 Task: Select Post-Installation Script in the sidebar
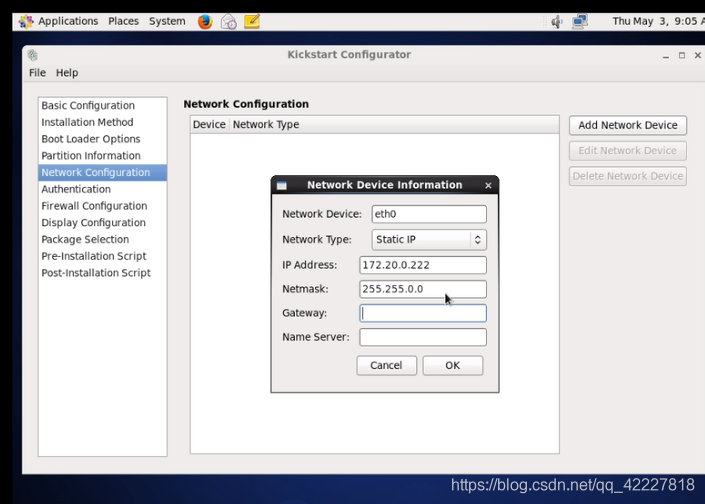[x=103, y=273]
